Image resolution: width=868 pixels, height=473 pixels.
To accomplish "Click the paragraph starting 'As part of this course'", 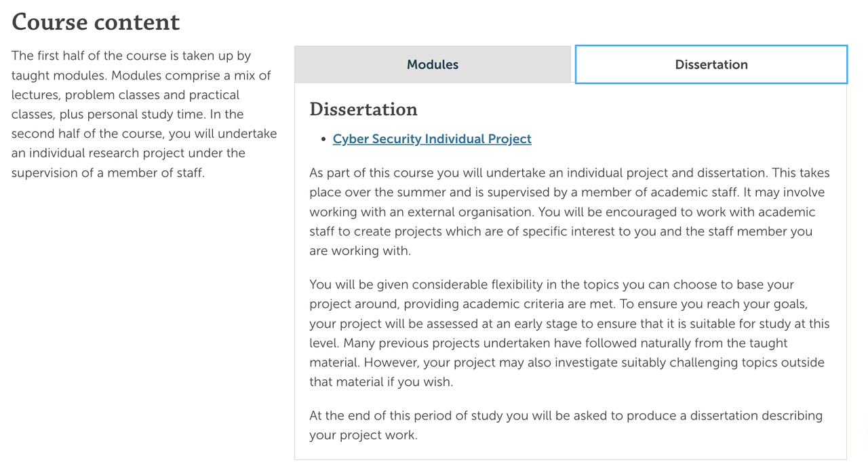I will (x=570, y=212).
